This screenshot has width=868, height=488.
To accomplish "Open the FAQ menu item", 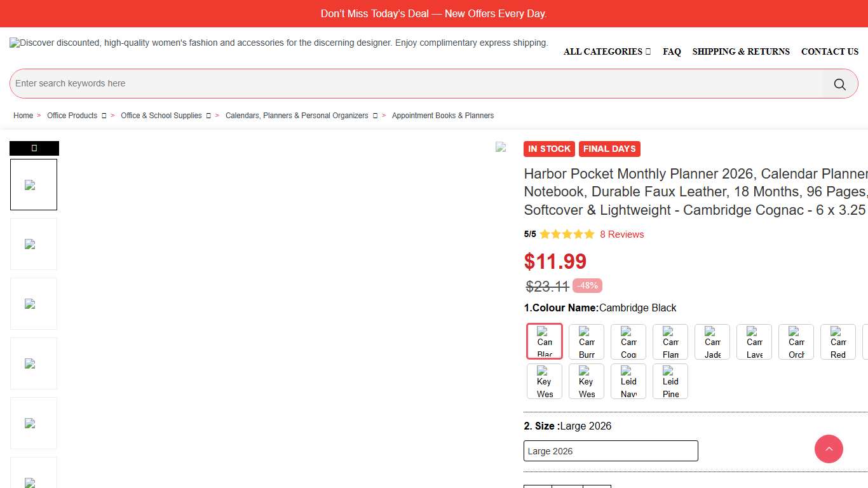I will 672,51.
